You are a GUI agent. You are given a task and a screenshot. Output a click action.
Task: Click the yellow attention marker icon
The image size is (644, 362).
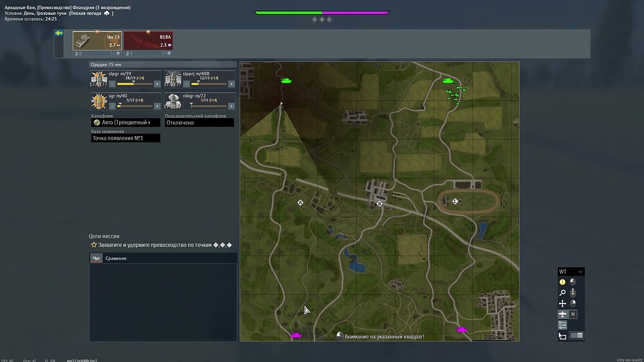(x=562, y=282)
